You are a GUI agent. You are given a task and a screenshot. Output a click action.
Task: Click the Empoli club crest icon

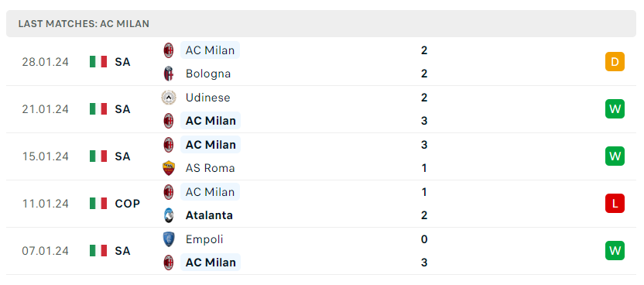(x=169, y=239)
